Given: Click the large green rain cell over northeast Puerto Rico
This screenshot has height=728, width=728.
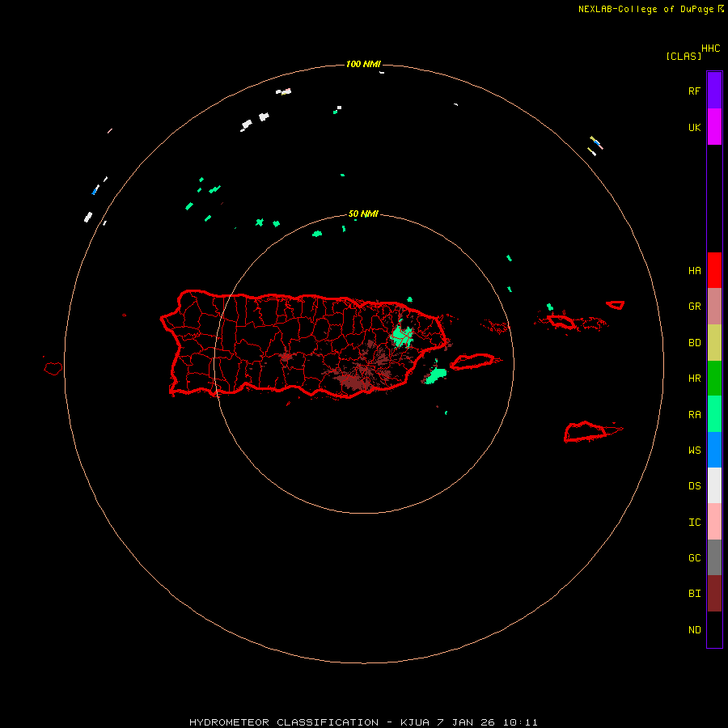Looking at the screenshot, I should (x=401, y=335).
